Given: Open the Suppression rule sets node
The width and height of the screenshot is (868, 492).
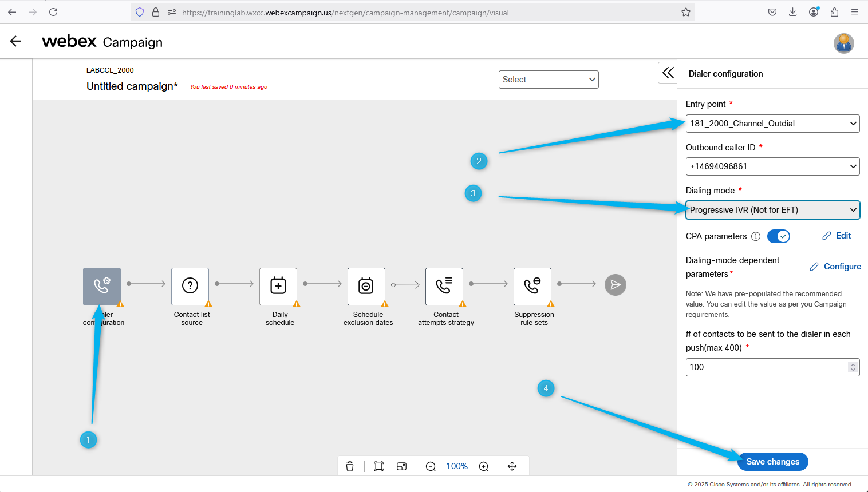Looking at the screenshot, I should 532,286.
